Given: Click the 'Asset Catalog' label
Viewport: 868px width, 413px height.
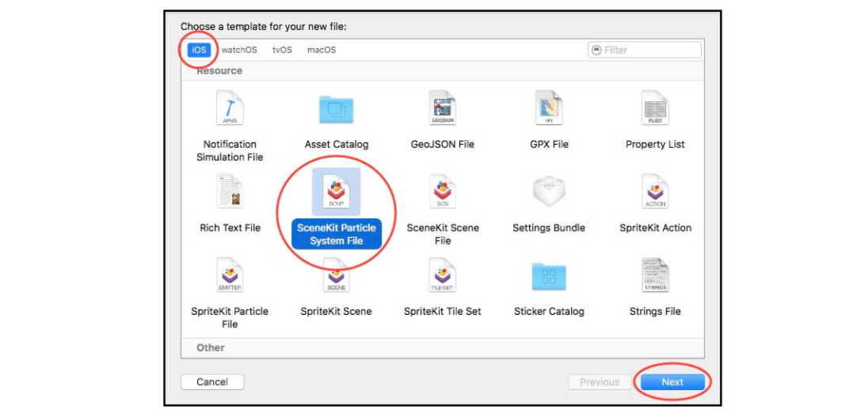Looking at the screenshot, I should coord(336,144).
